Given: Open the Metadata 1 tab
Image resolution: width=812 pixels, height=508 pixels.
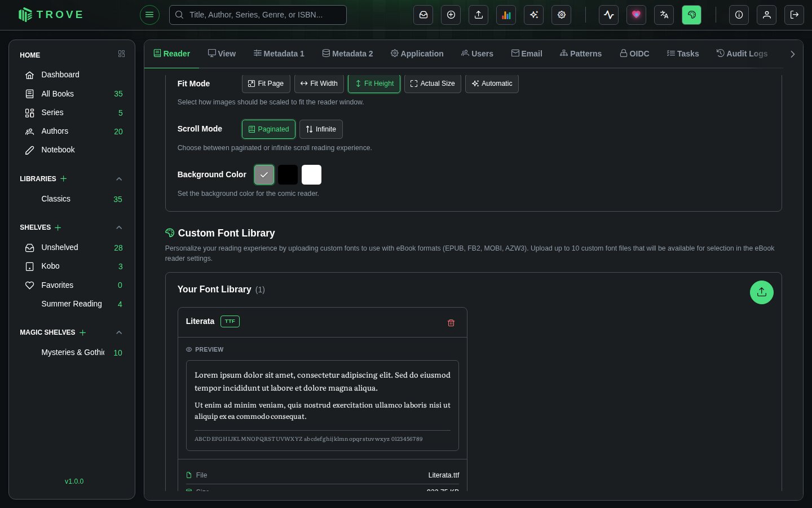Looking at the screenshot, I should point(279,54).
